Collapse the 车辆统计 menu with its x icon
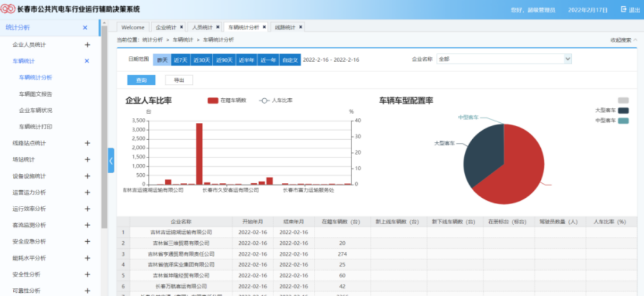The width and height of the screenshot is (644, 296). click(87, 61)
